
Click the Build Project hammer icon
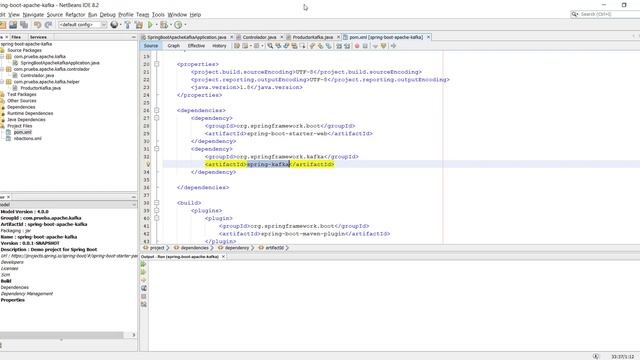click(127, 25)
